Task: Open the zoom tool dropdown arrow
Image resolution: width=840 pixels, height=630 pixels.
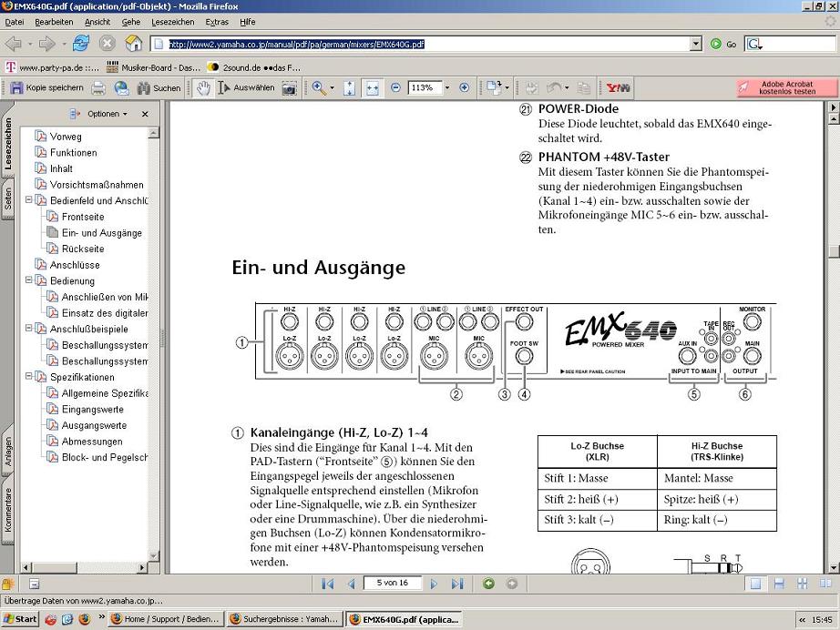Action: coord(333,87)
